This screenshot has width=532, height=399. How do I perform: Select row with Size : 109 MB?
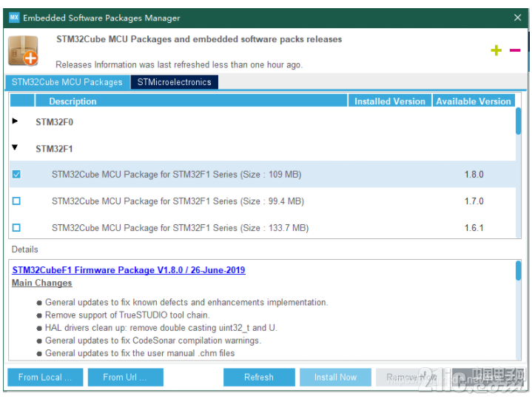point(263,174)
